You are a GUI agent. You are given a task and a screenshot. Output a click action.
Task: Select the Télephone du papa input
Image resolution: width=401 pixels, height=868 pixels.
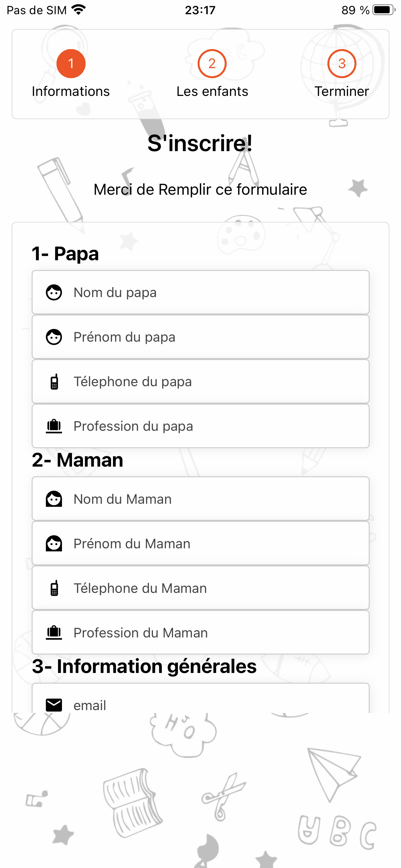(x=200, y=381)
